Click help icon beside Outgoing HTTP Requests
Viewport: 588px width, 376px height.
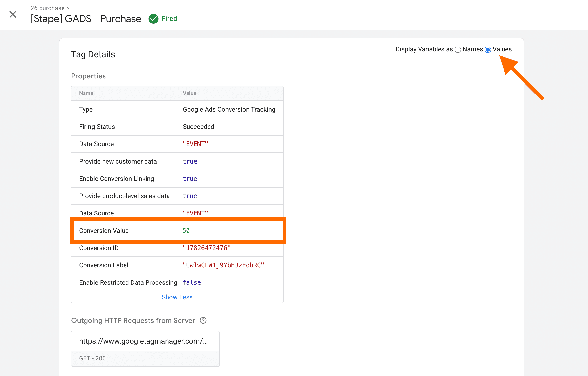[x=203, y=320]
